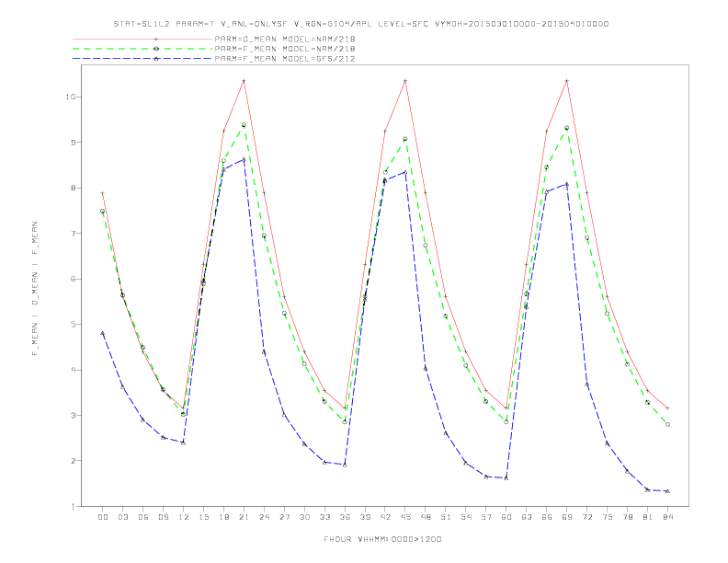Screen dimensions: 728x563
Task: Click y-axis tick label 8
Action: tap(73, 189)
